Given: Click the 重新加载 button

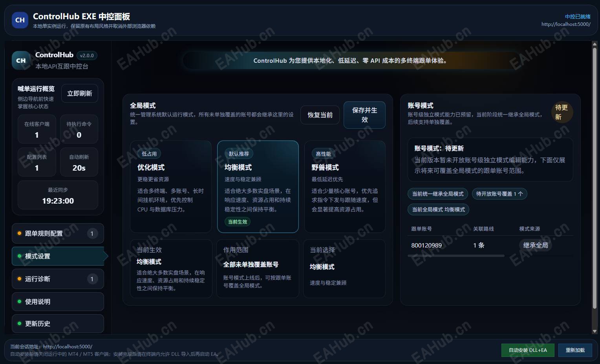Looking at the screenshot, I should click(x=575, y=350).
